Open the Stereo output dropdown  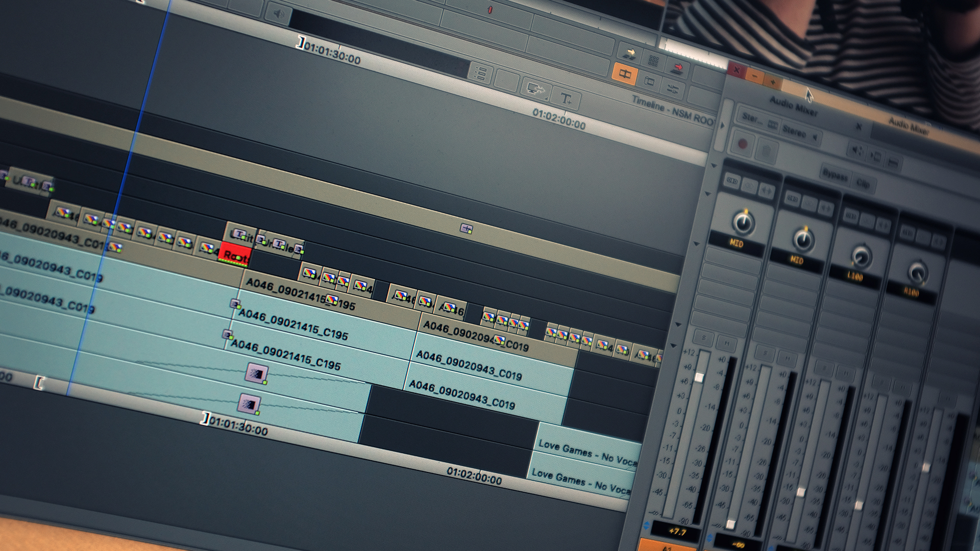[x=800, y=133]
